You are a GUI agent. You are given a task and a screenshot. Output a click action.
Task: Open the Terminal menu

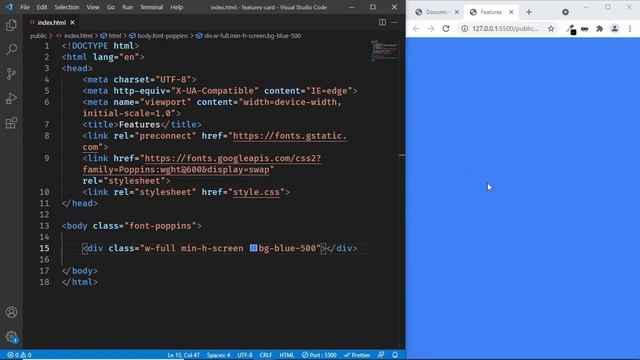(x=151, y=7)
